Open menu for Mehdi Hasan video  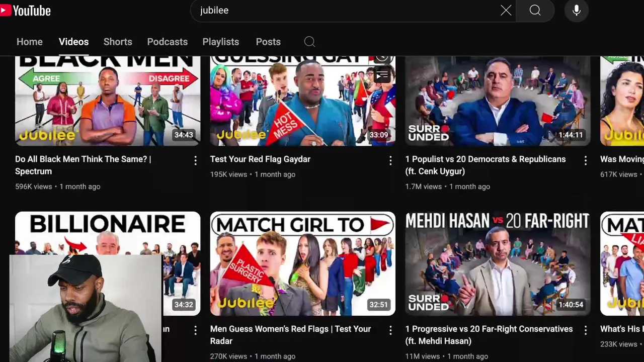(x=585, y=330)
